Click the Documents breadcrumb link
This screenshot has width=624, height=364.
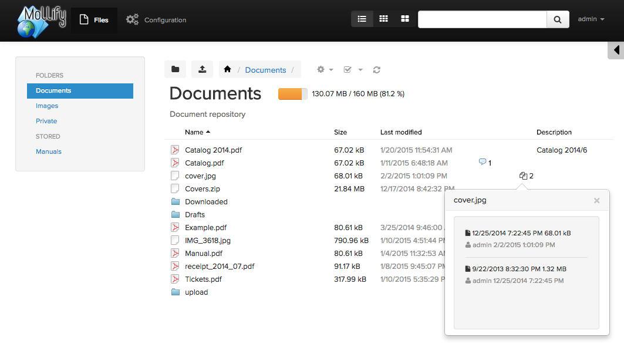pyautogui.click(x=265, y=70)
